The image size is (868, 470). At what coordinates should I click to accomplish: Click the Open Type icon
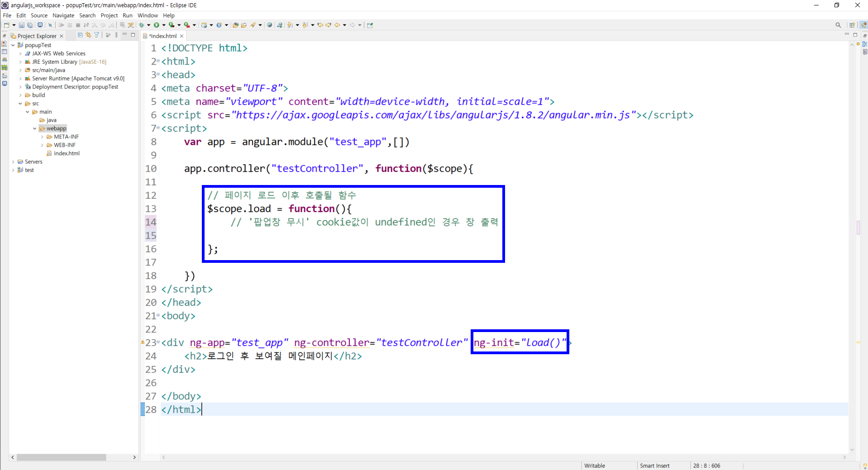click(x=235, y=25)
